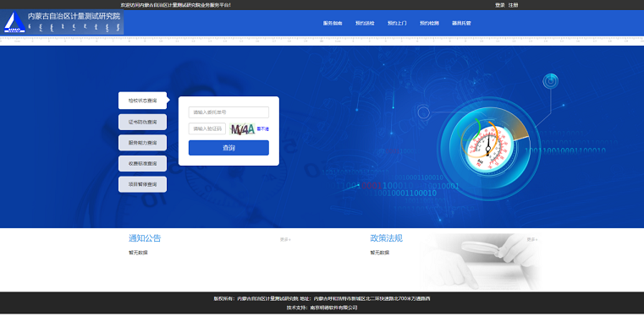Select the 服务能力查询 tab

(142, 143)
